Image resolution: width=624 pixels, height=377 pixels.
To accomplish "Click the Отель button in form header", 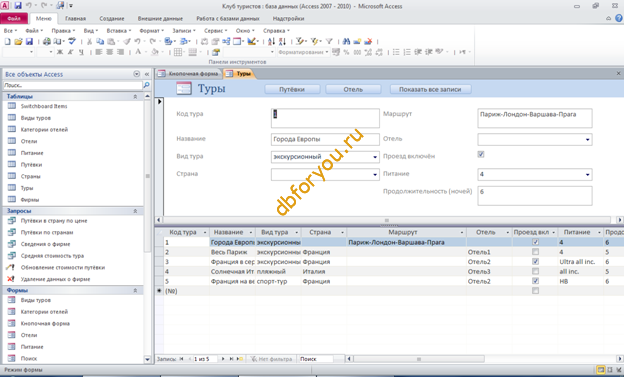I will click(x=353, y=90).
